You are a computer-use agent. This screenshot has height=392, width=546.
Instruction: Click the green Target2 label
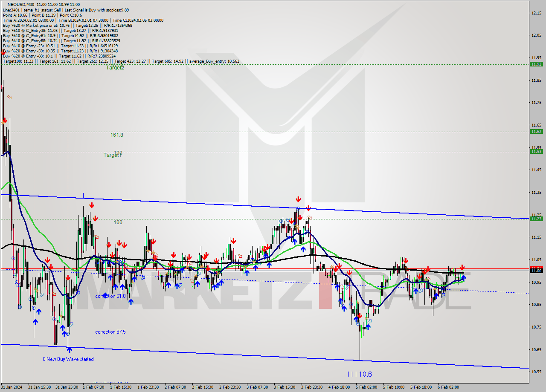click(x=115, y=68)
